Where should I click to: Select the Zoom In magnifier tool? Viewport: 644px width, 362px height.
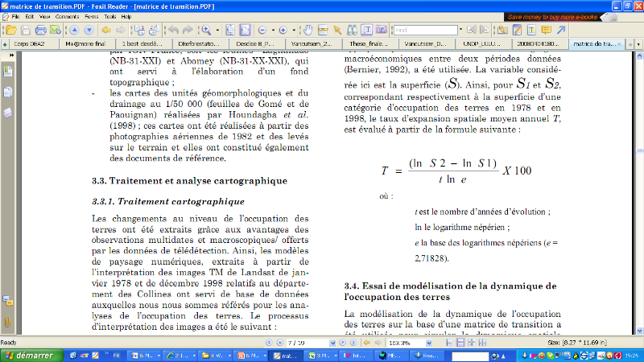(x=206, y=30)
